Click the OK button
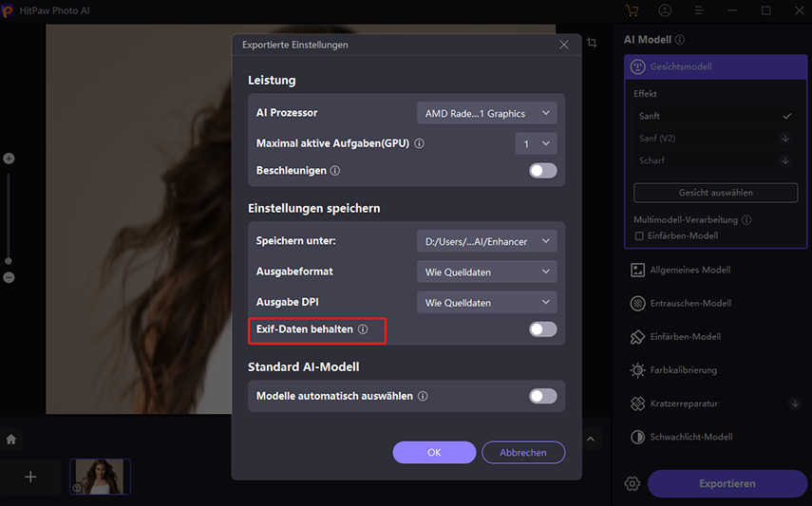 tap(434, 453)
